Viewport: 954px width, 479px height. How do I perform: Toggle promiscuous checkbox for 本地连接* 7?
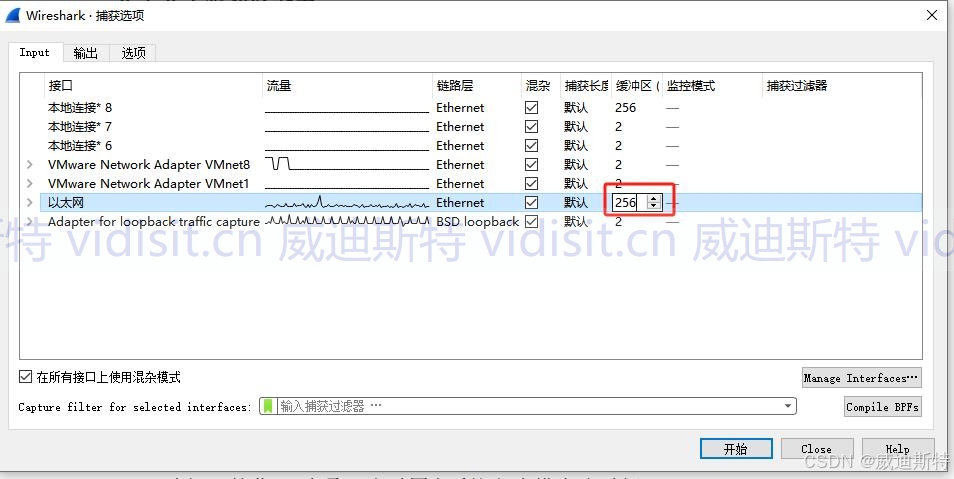[531, 127]
